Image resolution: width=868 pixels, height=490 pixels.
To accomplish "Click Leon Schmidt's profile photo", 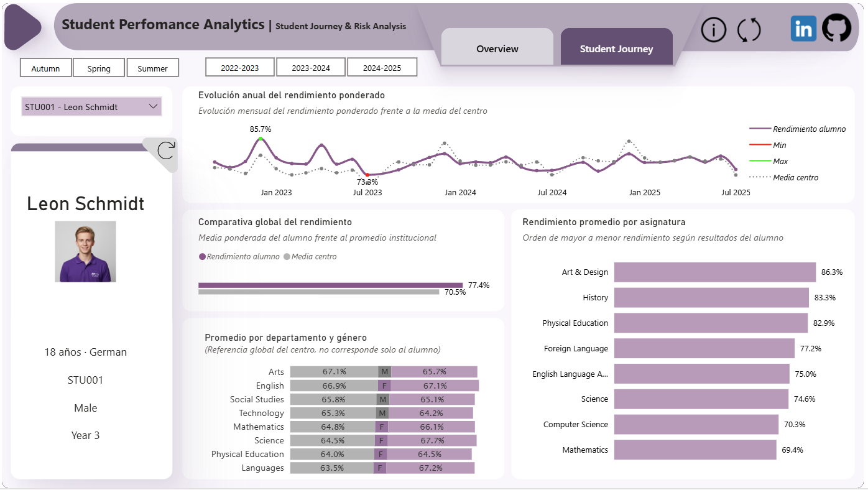I will coord(85,251).
